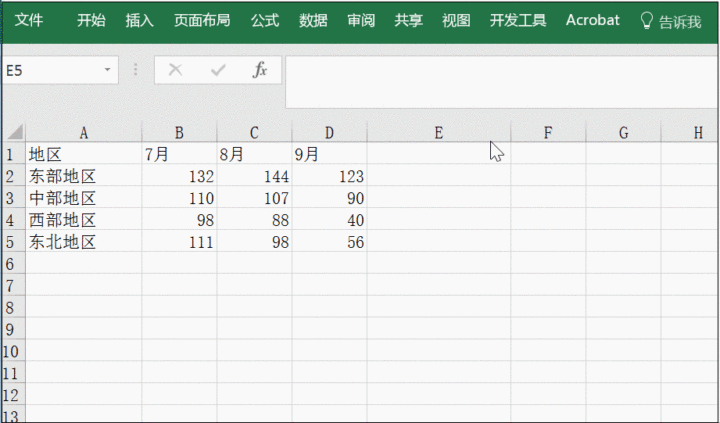
Task: Select row 11 header
Action: (x=14, y=373)
